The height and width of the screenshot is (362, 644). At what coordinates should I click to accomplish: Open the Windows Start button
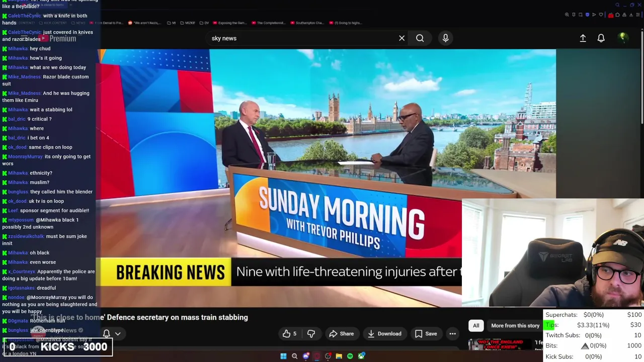[x=283, y=356]
